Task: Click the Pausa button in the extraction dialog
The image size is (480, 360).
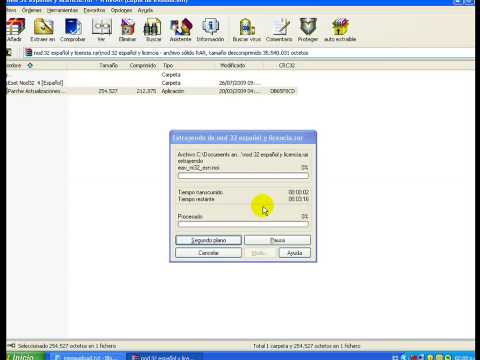Action: point(277,240)
